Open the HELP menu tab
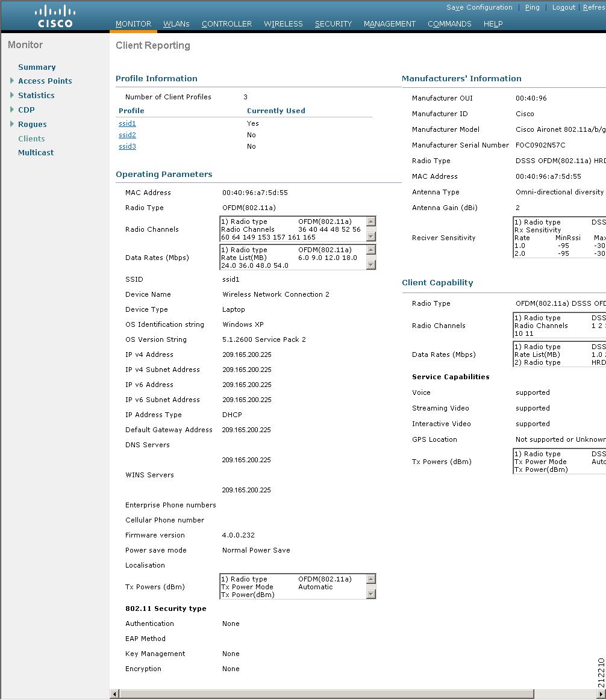 [493, 23]
